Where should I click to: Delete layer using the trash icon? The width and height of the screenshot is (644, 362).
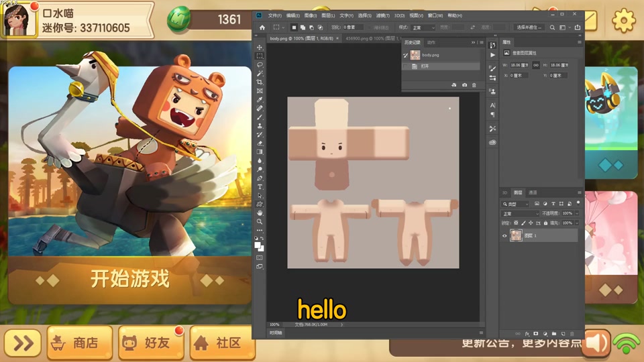tap(572, 333)
